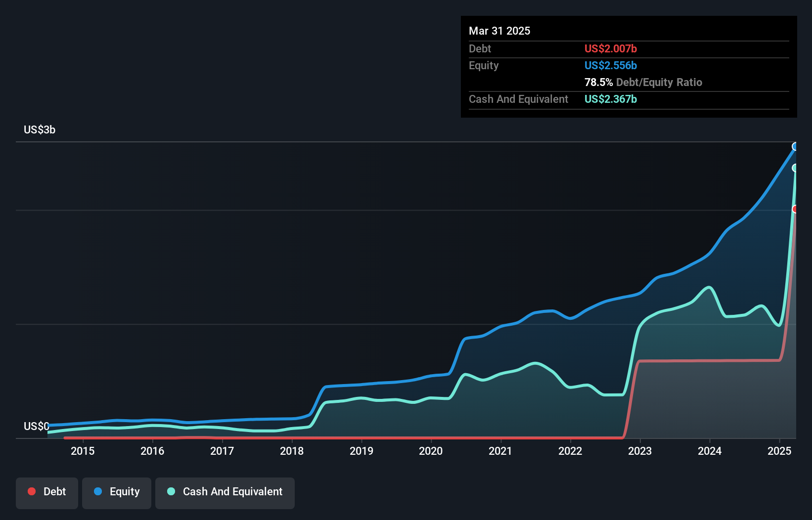Select the Cash end data point marker
Image resolution: width=812 pixels, height=520 pixels.
(795, 168)
